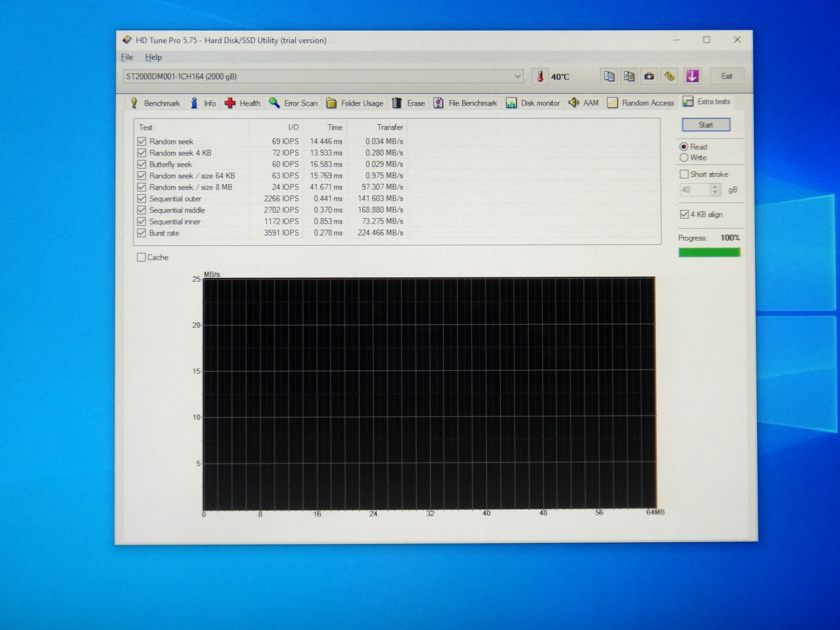Click the 100% progress label
Screen dimensions: 840x630
[730, 238]
